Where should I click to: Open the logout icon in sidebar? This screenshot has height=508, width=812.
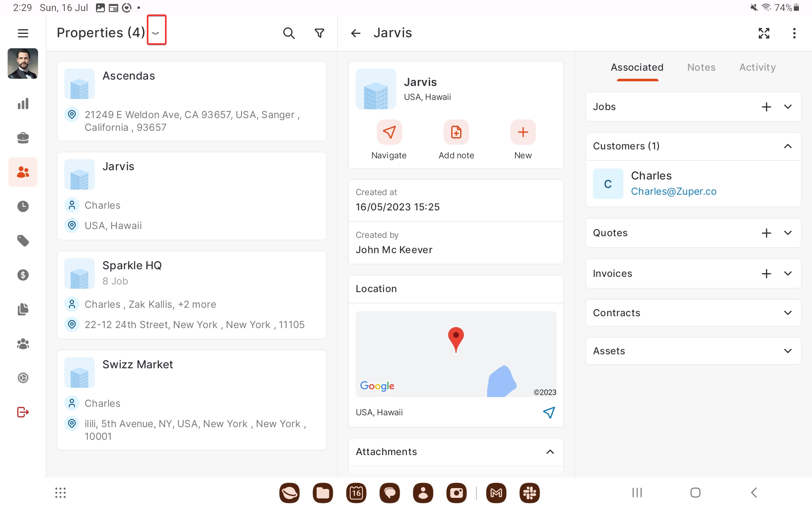click(23, 412)
